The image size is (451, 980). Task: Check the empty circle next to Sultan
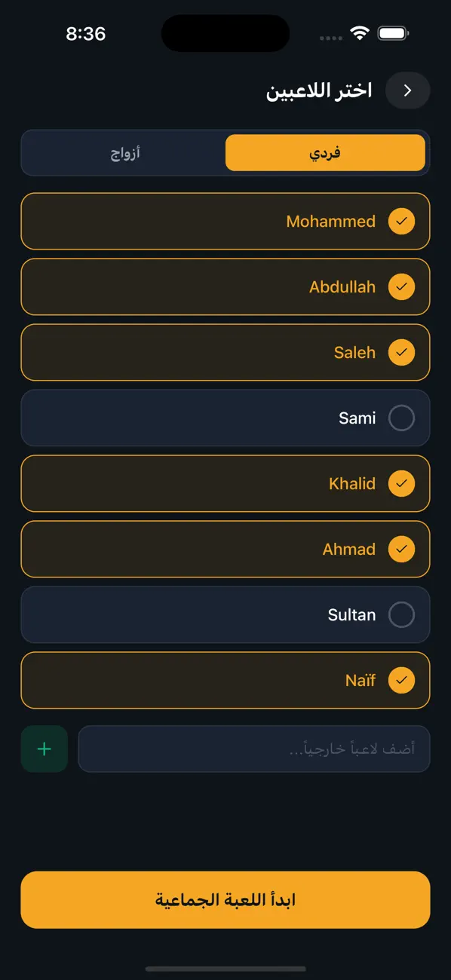tap(401, 615)
